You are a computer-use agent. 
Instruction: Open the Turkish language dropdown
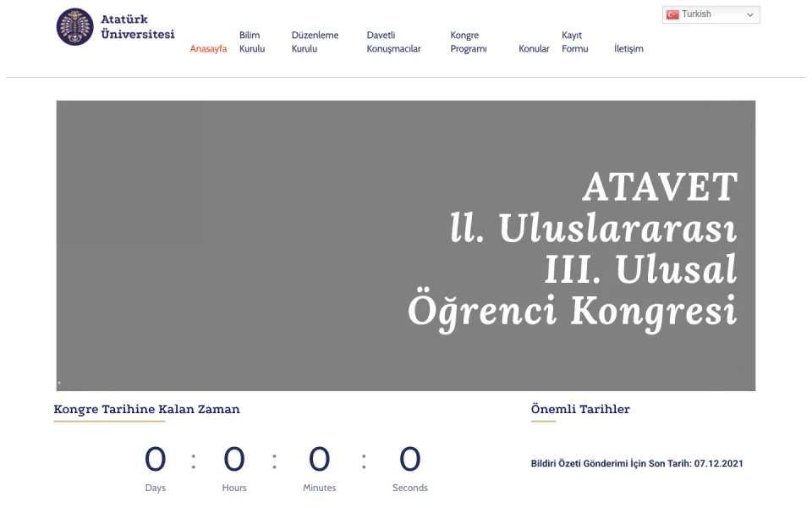pyautogui.click(x=710, y=14)
